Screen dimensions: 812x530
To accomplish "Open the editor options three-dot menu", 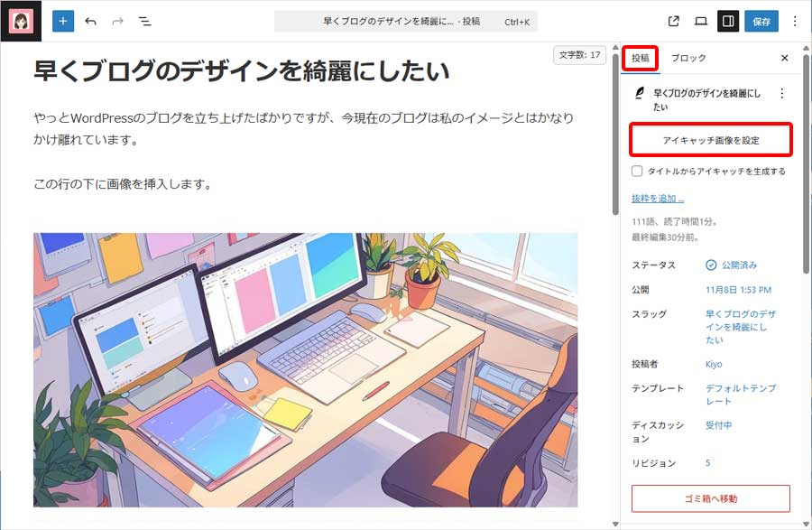I will (793, 20).
